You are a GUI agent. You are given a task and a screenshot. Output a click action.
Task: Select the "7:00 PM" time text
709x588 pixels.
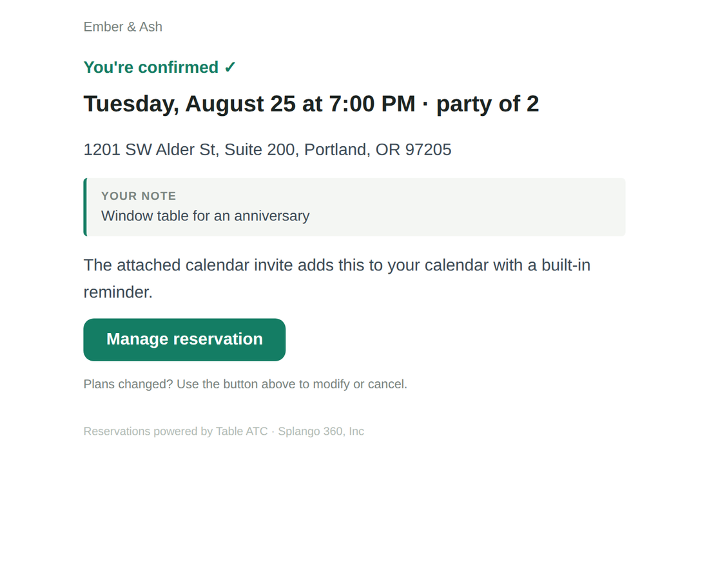click(372, 104)
